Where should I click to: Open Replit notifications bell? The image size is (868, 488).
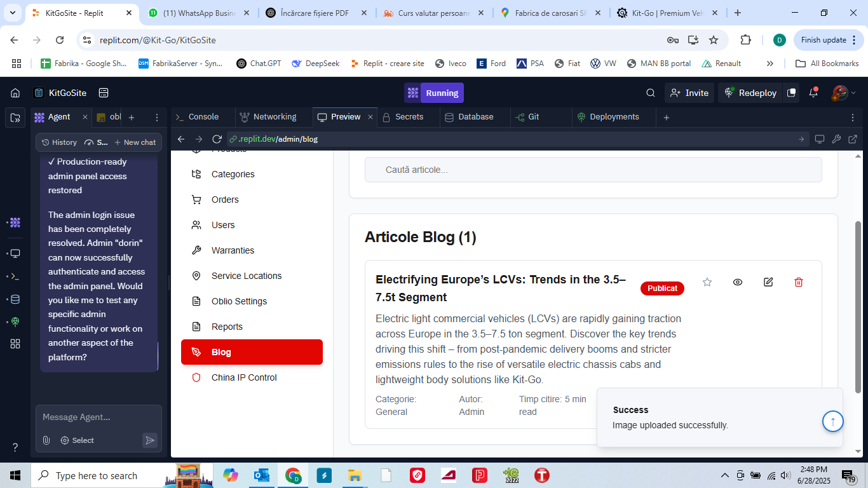tap(813, 93)
